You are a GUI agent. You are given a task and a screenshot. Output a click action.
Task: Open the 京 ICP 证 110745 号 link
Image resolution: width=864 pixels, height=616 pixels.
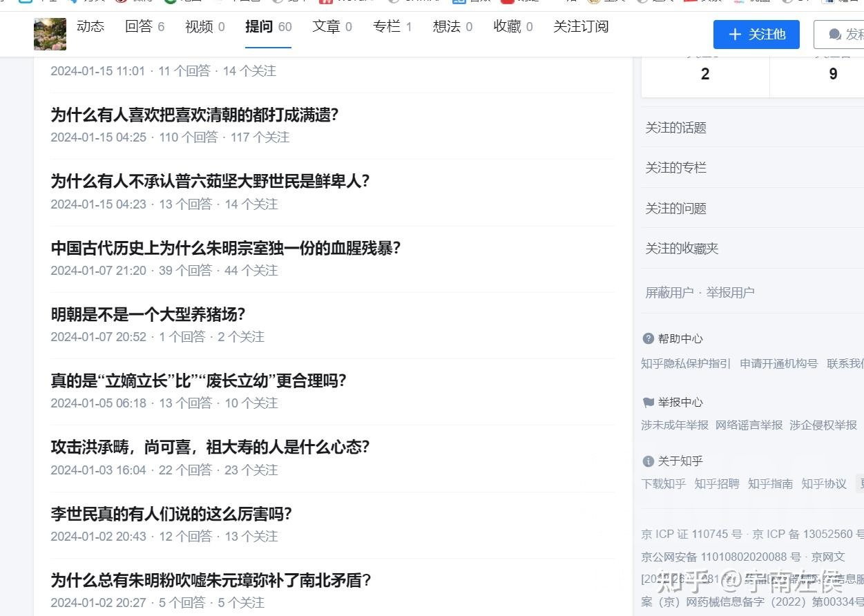pos(691,534)
